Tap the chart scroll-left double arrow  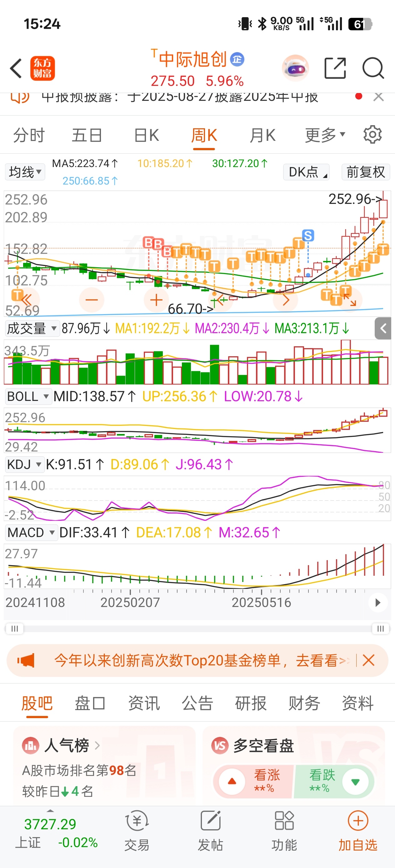27,299
